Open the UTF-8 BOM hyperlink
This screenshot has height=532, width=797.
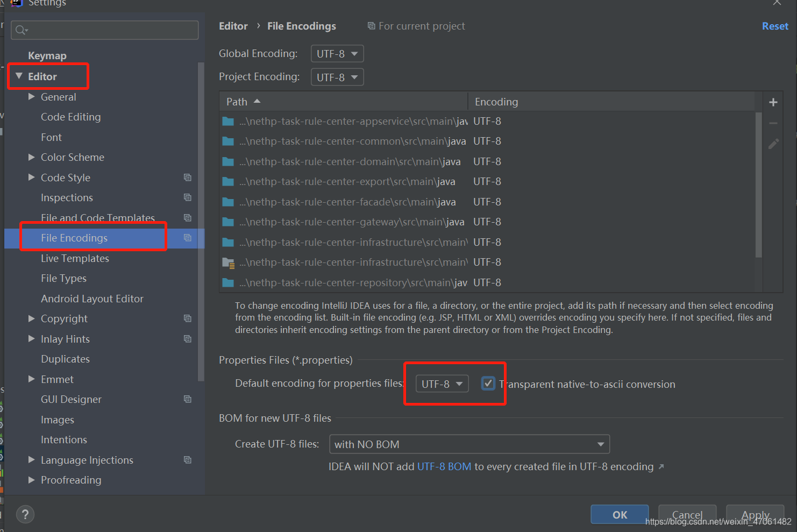pos(444,466)
